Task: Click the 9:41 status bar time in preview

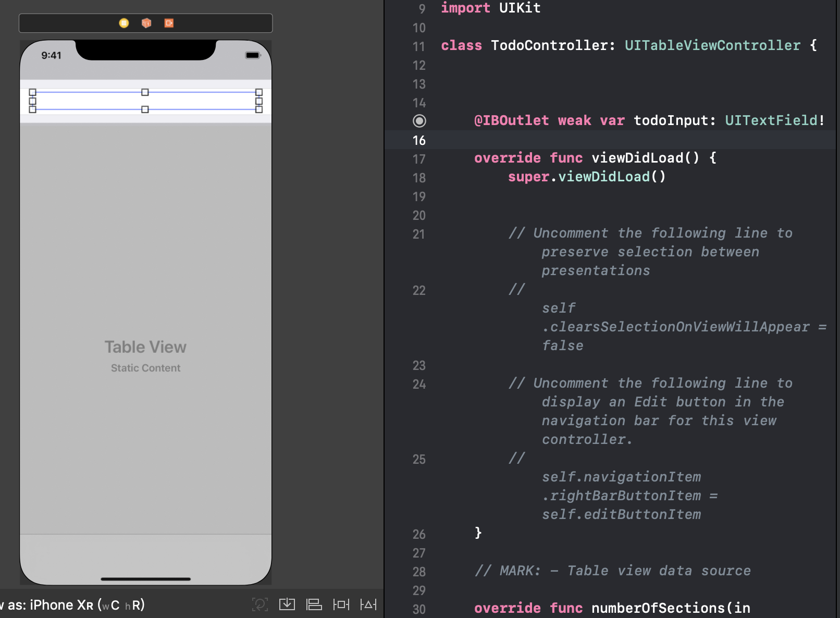Action: [x=52, y=55]
